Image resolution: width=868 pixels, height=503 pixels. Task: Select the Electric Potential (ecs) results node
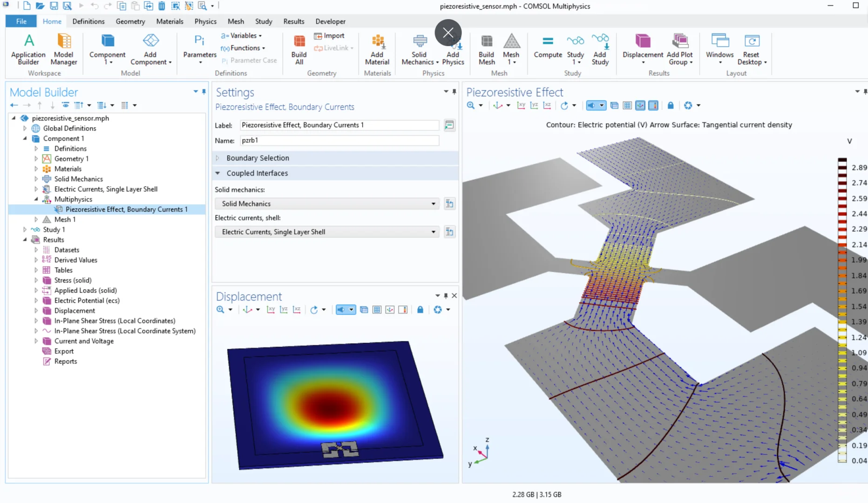tap(87, 300)
